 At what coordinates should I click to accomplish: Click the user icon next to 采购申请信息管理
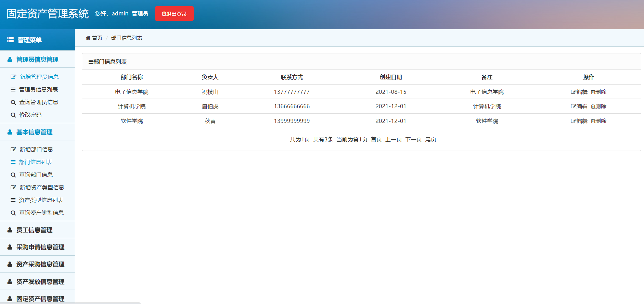(10, 247)
